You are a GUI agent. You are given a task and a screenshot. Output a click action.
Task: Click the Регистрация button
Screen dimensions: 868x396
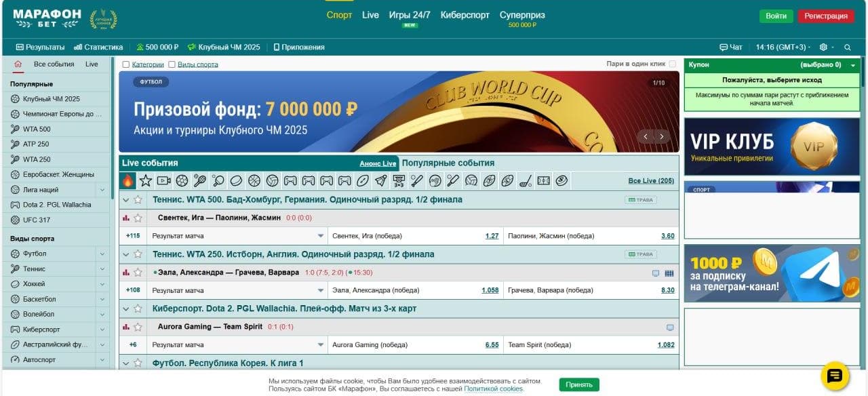[x=826, y=16]
